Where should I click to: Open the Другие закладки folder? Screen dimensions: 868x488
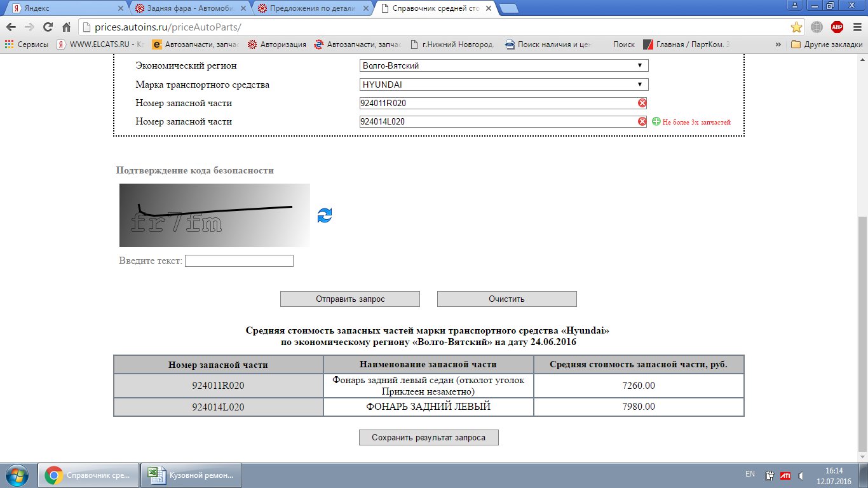(827, 44)
